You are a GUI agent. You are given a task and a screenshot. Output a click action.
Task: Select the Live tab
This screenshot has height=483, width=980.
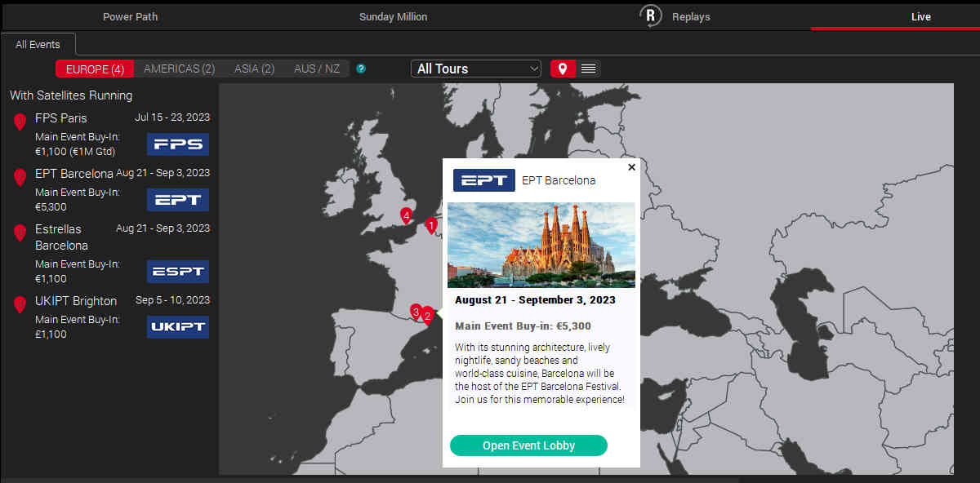coord(921,16)
